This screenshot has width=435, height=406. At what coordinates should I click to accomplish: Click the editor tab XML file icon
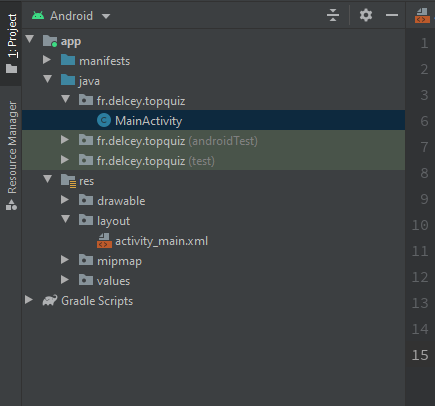pyautogui.click(x=422, y=15)
